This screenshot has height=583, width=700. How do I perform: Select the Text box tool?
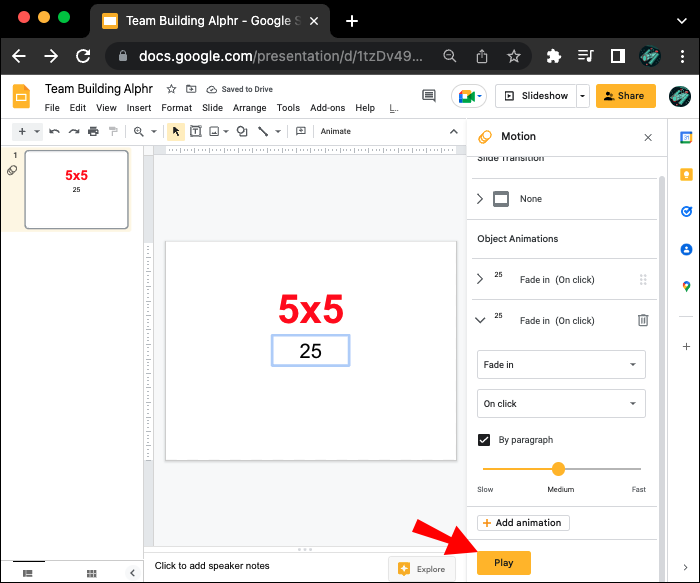pyautogui.click(x=196, y=131)
